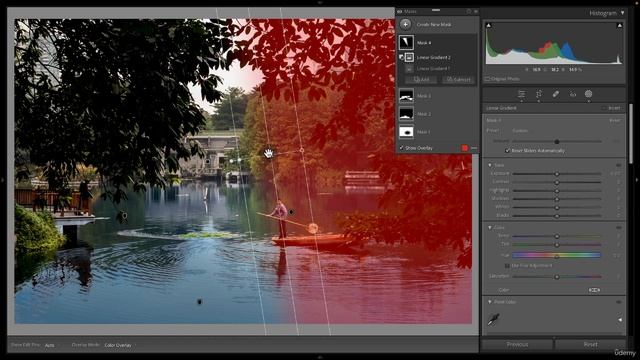The image size is (640, 360).
Task: Collapse the Color section triangle
Action: (490, 227)
